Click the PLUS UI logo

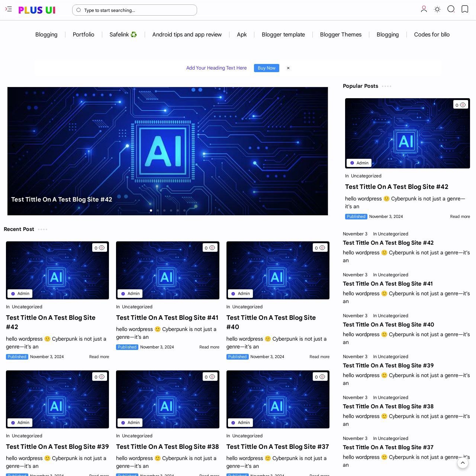coord(37,10)
